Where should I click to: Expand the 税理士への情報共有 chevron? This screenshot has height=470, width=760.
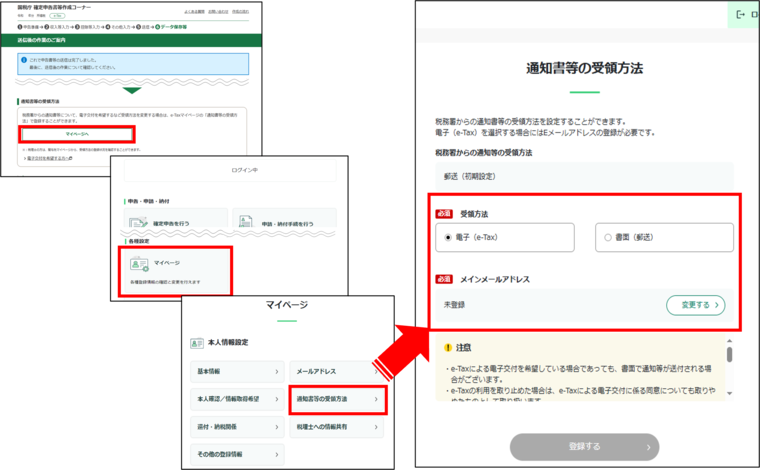[x=376, y=427]
